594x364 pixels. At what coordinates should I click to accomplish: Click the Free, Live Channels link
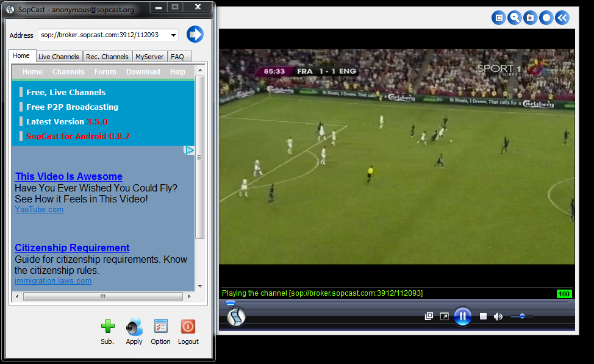pos(66,92)
